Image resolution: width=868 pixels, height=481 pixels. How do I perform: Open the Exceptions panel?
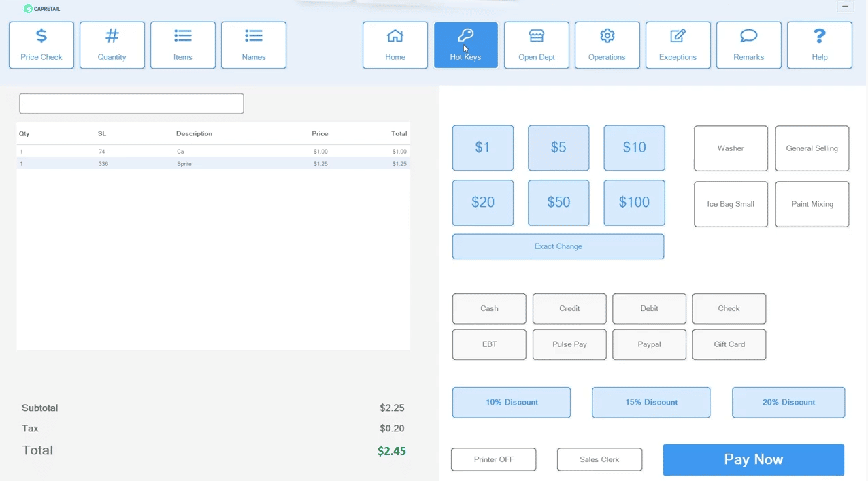pyautogui.click(x=678, y=45)
